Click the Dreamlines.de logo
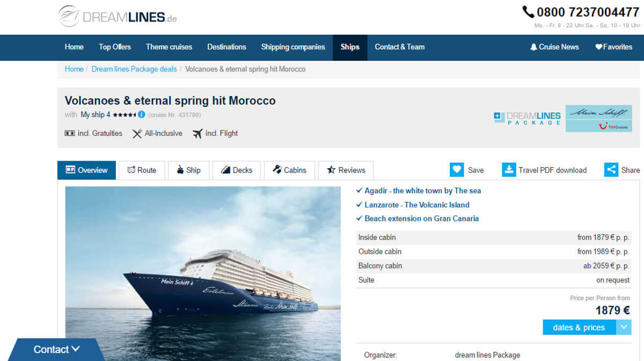644x361 pixels. click(118, 16)
